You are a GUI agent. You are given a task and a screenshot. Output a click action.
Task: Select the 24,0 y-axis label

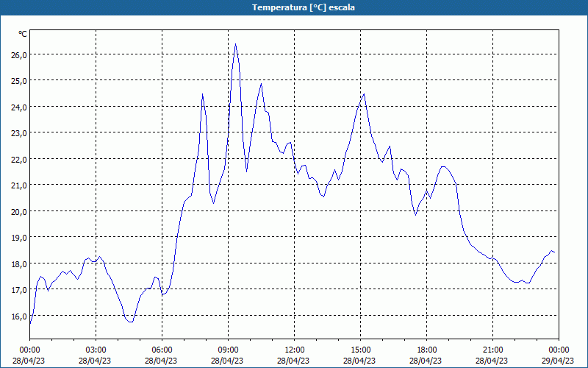point(19,107)
